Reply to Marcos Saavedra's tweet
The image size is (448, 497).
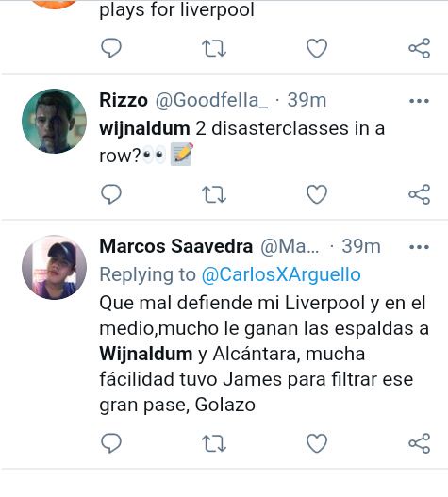[111, 443]
